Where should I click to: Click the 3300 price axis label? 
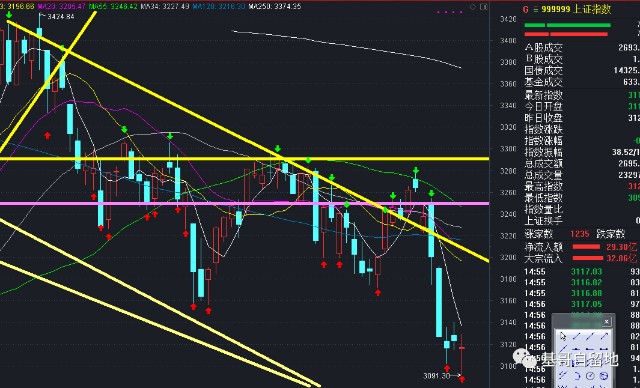pyautogui.click(x=508, y=149)
